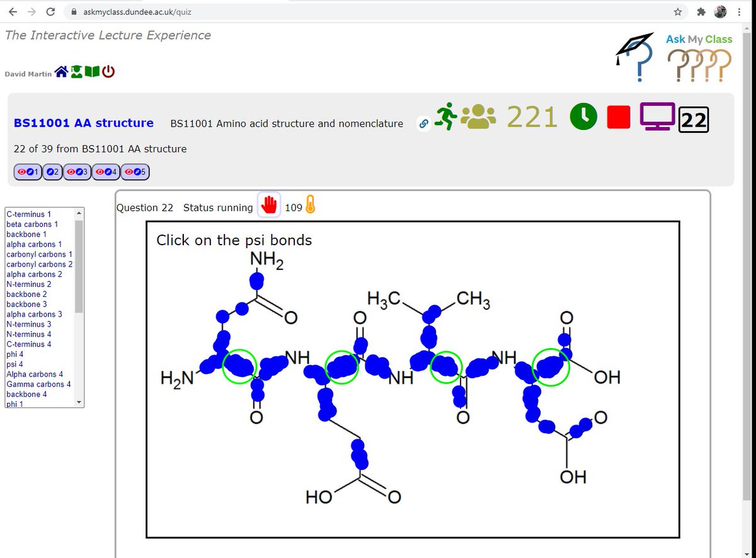Click the first green-circled psi bond
The image size is (756, 558).
click(x=239, y=366)
